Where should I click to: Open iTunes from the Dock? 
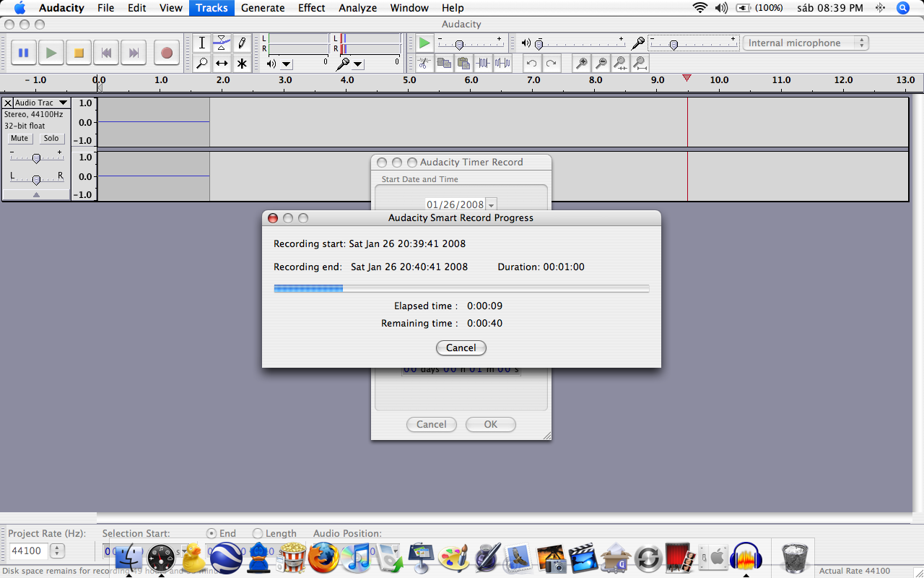coord(357,558)
